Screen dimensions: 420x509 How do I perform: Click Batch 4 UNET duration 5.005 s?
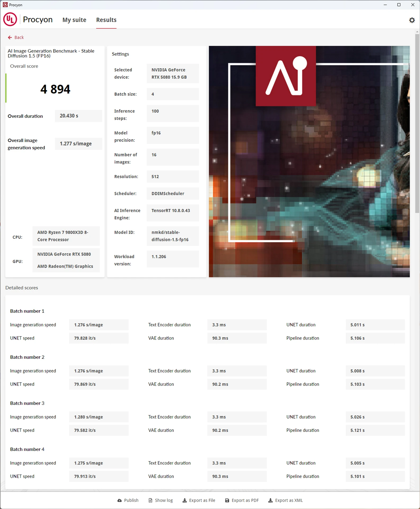(x=375, y=463)
